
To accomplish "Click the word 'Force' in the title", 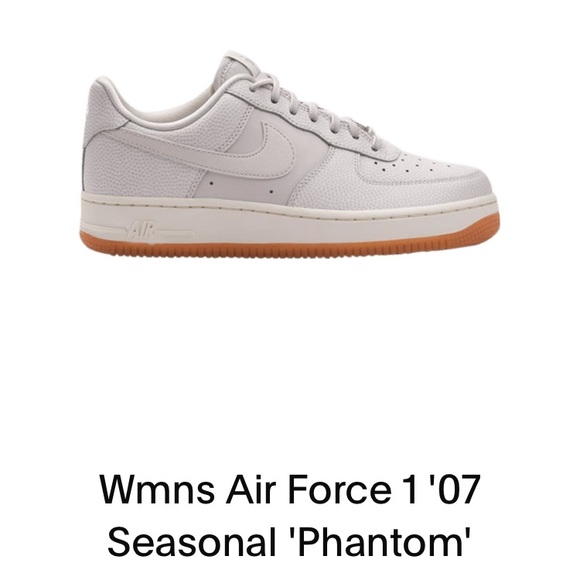I will [x=340, y=489].
